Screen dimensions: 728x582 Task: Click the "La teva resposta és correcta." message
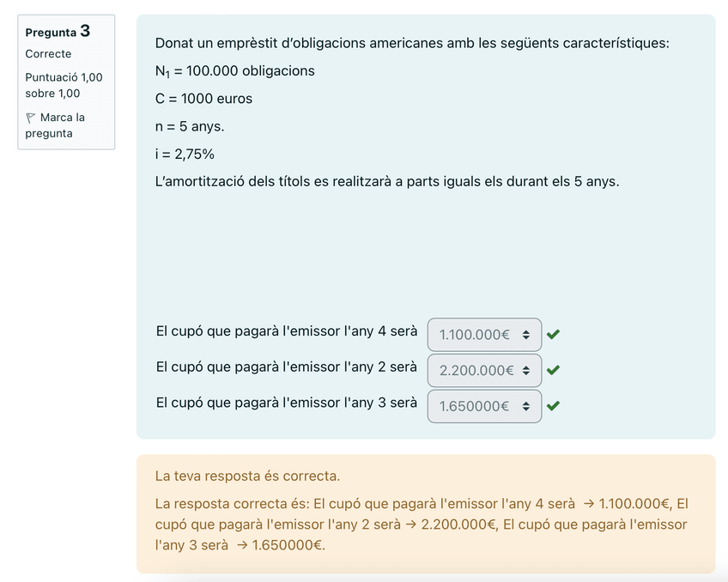tap(248, 476)
